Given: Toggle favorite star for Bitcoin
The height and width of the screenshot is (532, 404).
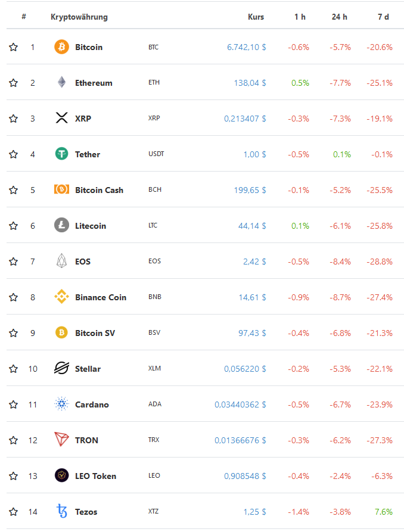Looking at the screenshot, I should (x=14, y=47).
